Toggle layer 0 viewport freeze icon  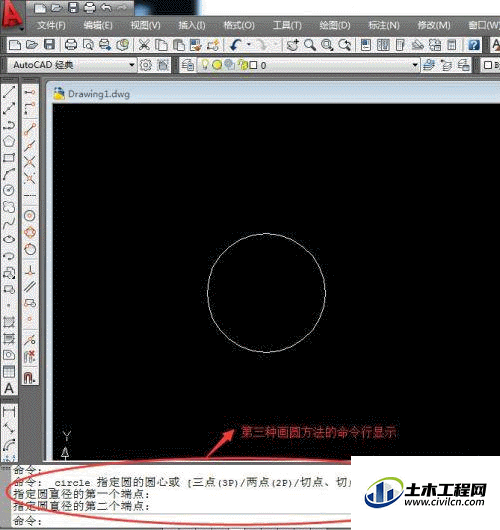coord(230,65)
